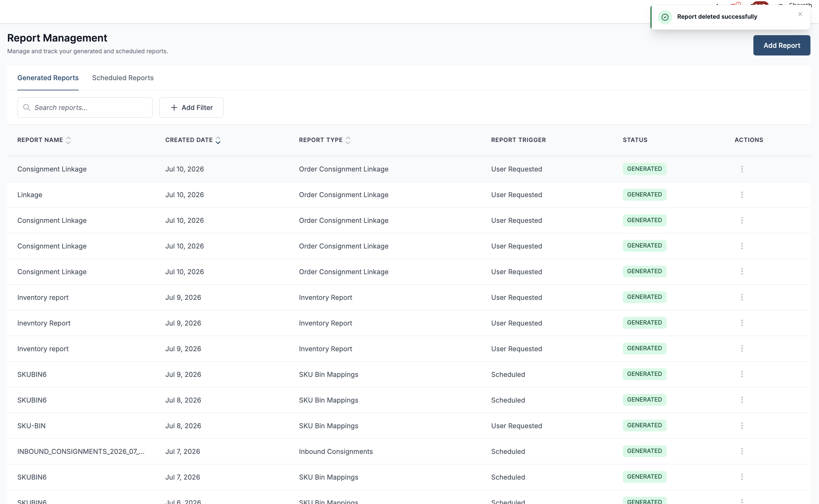The image size is (819, 504).
Task: Click Inbound Consignments report type cell
Action: (x=336, y=451)
